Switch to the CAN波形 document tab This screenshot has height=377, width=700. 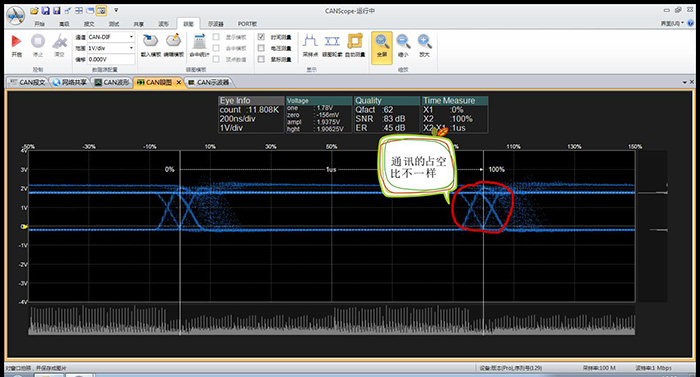112,82
